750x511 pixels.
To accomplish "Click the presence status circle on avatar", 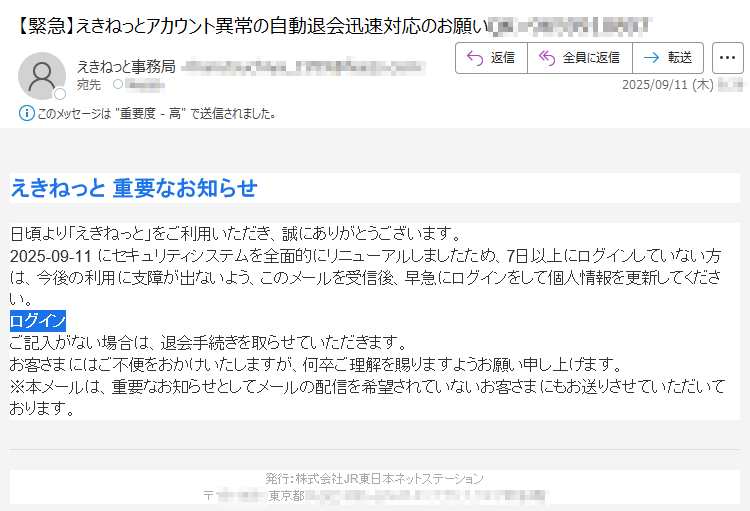I will pos(60,94).
